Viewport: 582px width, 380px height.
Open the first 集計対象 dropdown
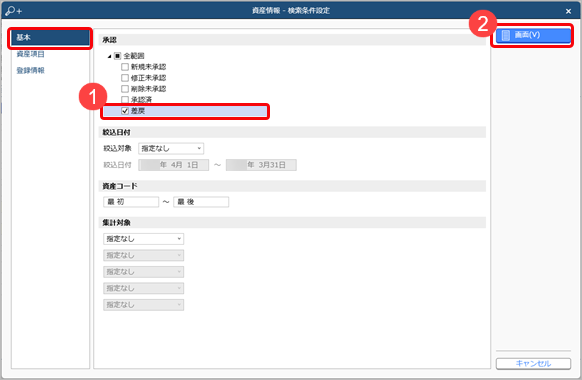coord(144,239)
